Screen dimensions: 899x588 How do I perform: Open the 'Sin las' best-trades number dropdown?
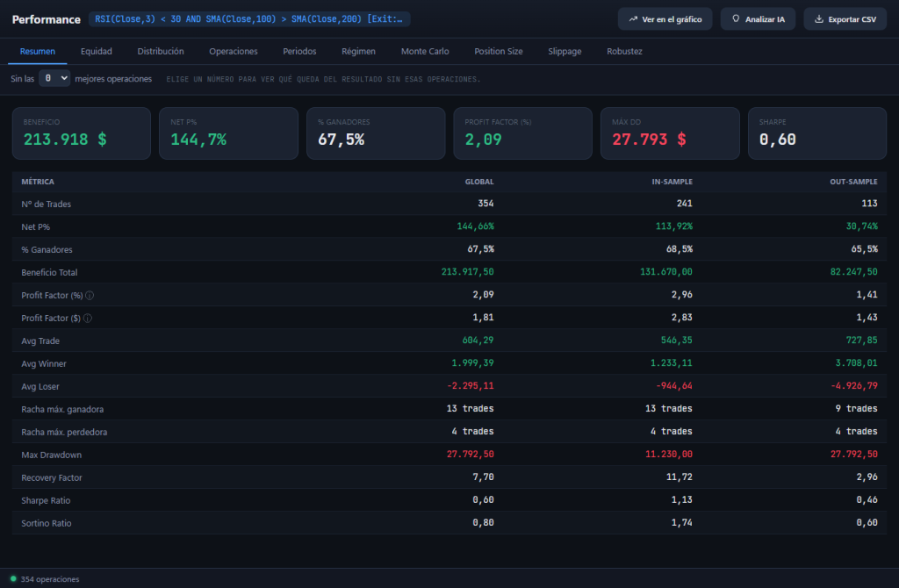pyautogui.click(x=54, y=78)
